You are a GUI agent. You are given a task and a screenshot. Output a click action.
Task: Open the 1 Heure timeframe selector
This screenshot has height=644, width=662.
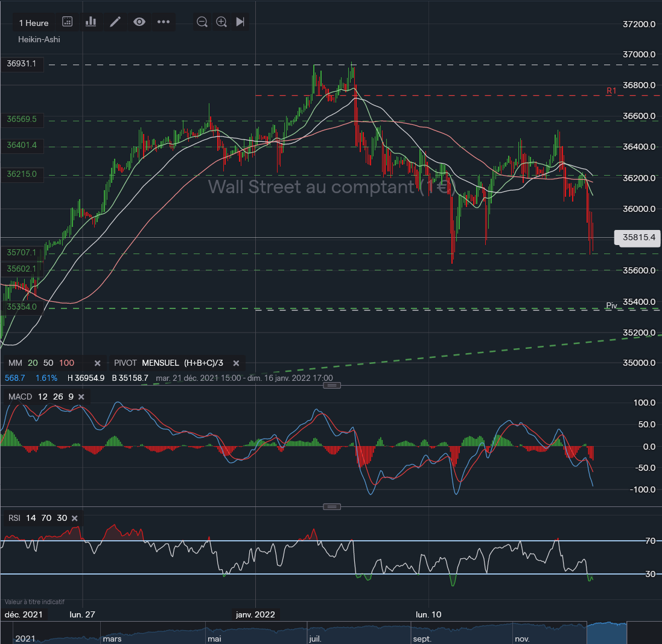(34, 22)
